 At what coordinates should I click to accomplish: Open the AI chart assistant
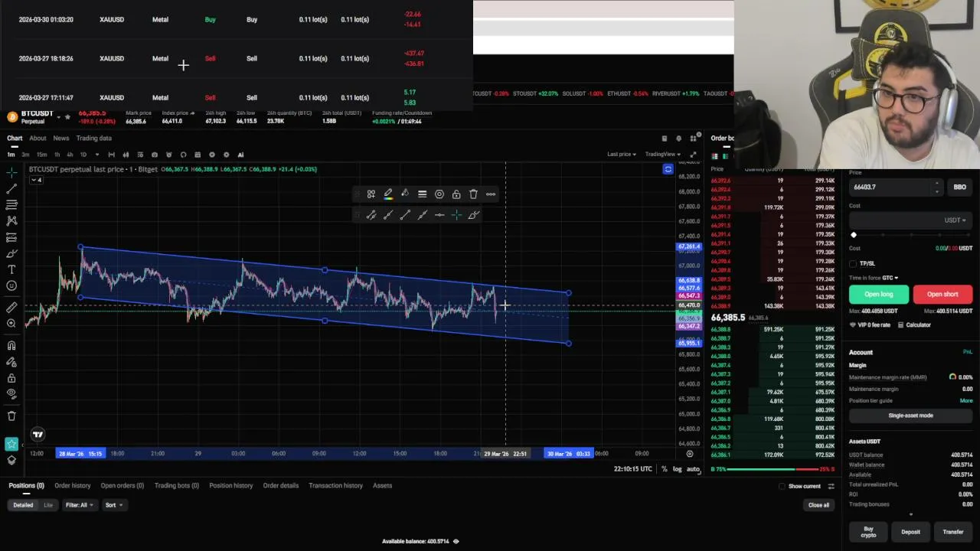pyautogui.click(x=240, y=155)
